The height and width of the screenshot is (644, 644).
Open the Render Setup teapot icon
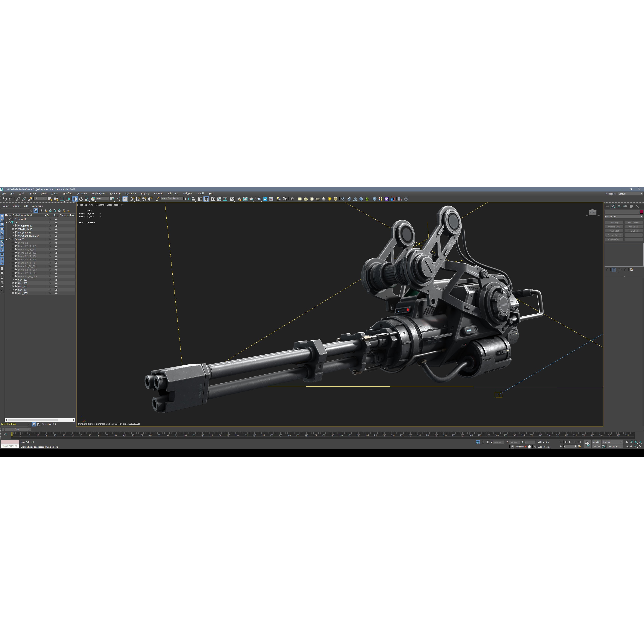point(239,199)
